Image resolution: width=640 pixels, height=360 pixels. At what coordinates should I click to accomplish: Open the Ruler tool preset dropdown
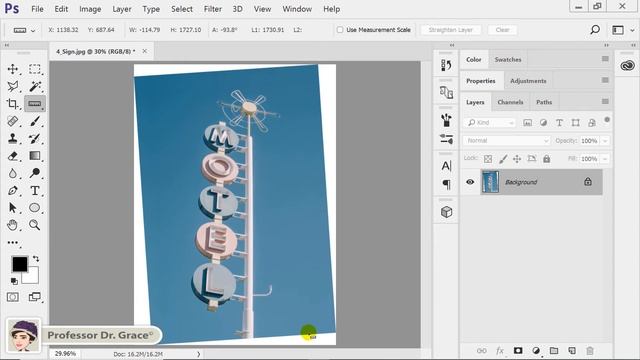click(x=33, y=30)
